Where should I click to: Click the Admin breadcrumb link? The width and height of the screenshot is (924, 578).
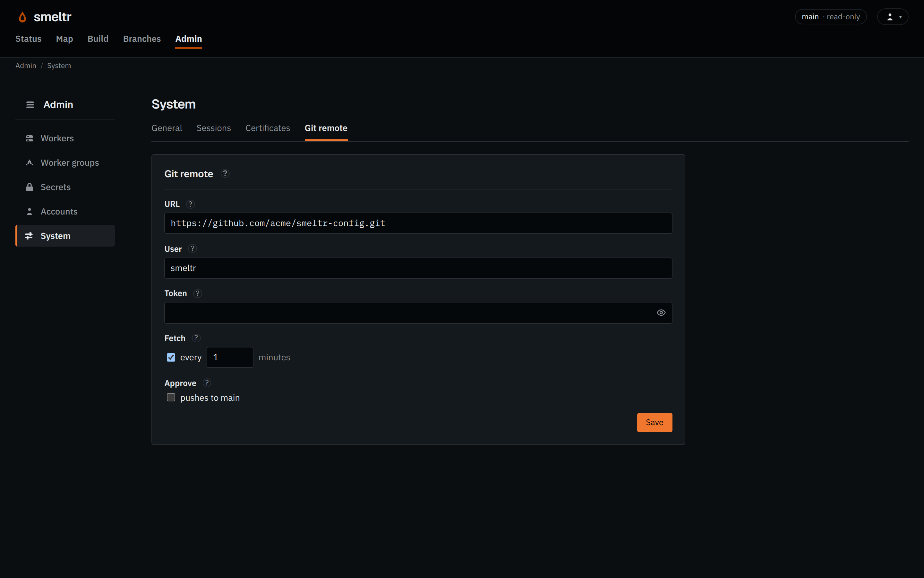tap(26, 66)
